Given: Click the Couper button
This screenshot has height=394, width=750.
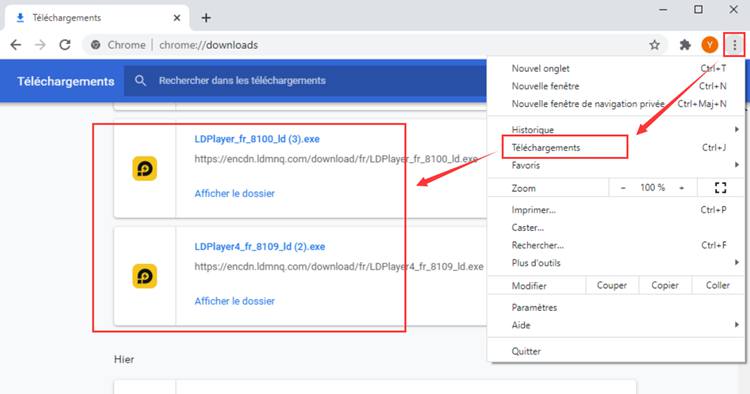Looking at the screenshot, I should click(x=612, y=285).
